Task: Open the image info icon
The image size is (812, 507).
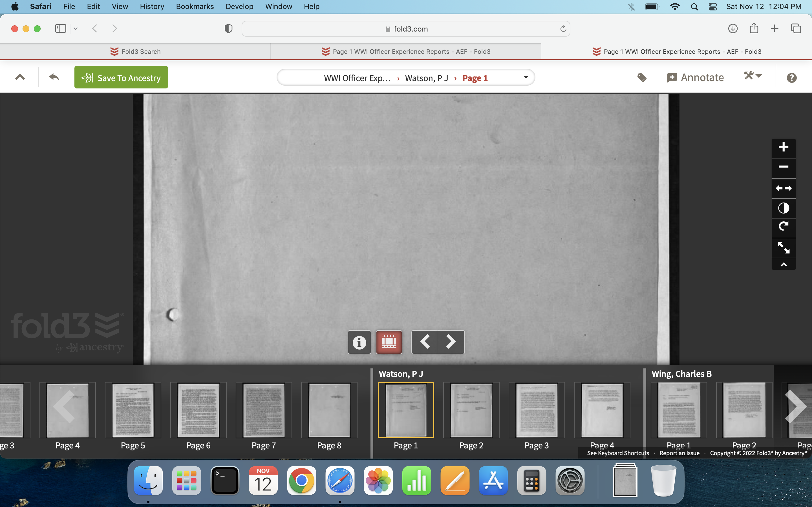Action: click(x=359, y=342)
